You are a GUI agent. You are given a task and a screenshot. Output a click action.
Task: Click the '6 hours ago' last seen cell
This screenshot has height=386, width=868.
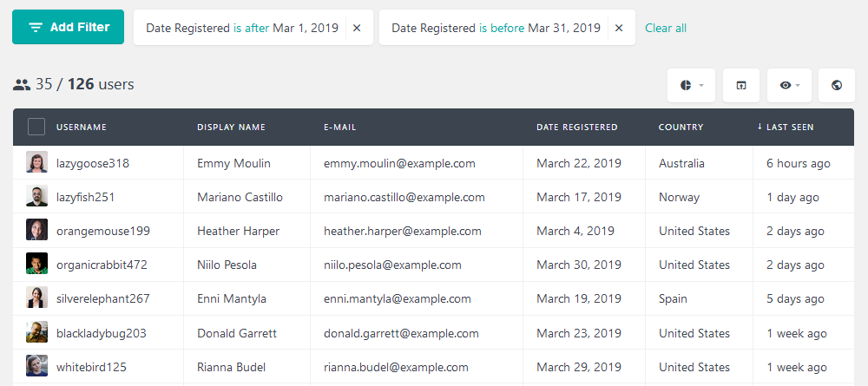point(799,164)
